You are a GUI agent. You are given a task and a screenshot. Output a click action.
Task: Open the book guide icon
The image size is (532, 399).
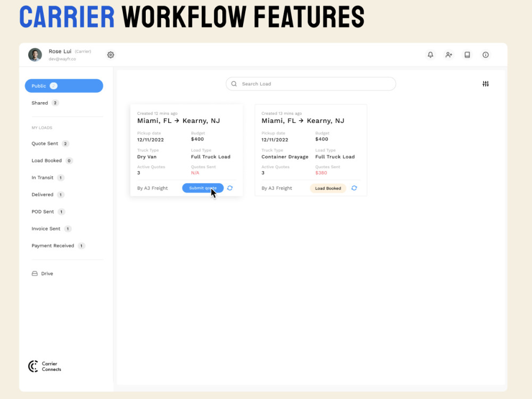coord(467,55)
